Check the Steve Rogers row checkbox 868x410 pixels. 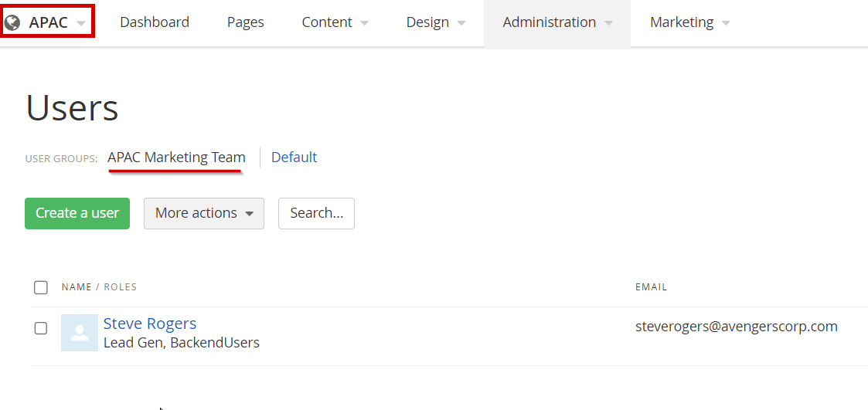(41, 328)
